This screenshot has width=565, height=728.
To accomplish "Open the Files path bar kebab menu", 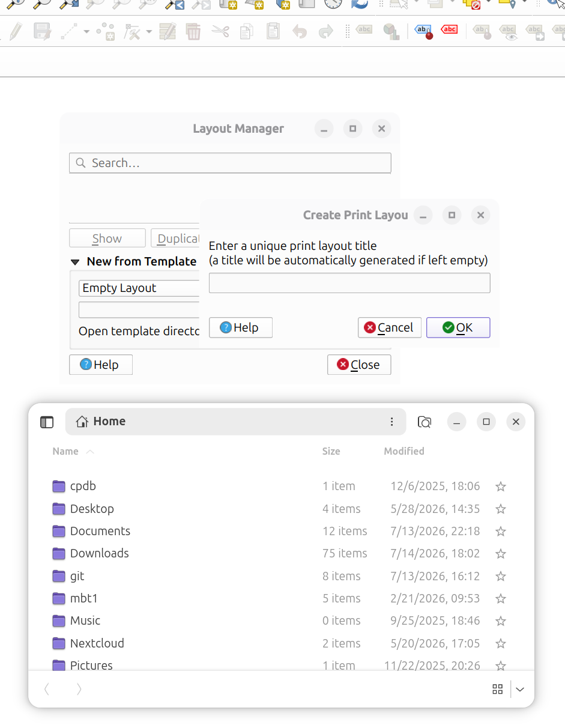I will [x=392, y=422].
